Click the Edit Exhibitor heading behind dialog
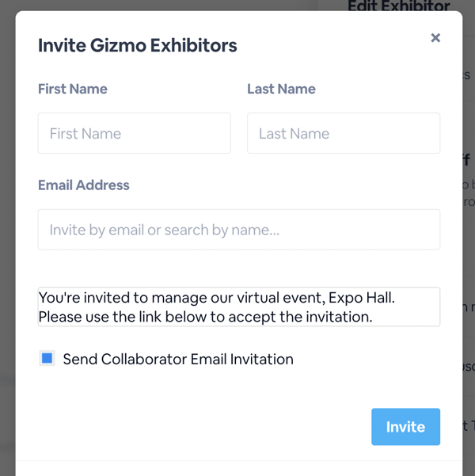Viewport: 475px width, 476px height. 399,6
